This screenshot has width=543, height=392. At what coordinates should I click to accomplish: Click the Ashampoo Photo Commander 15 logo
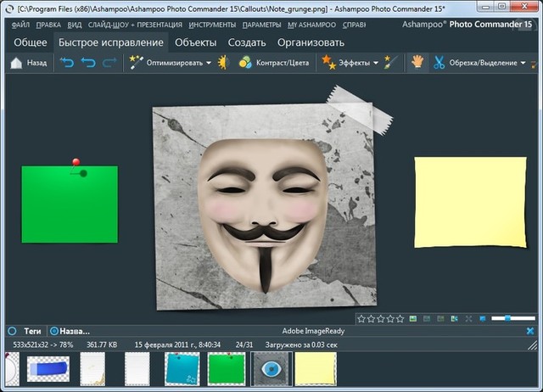point(467,25)
